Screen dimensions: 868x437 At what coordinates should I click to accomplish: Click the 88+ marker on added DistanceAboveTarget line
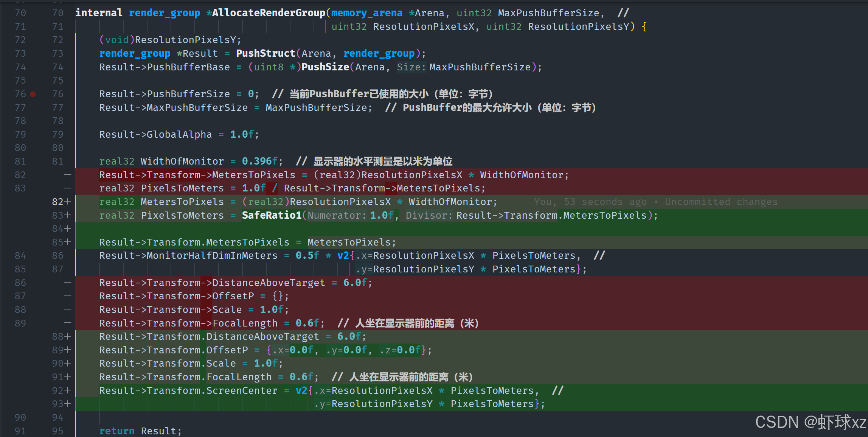[62, 336]
